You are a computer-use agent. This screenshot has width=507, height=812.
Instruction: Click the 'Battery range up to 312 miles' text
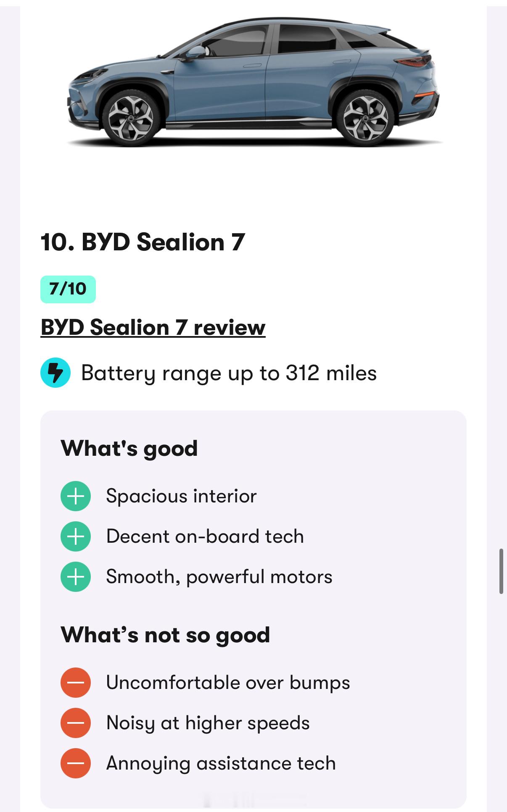pyautogui.click(x=229, y=373)
